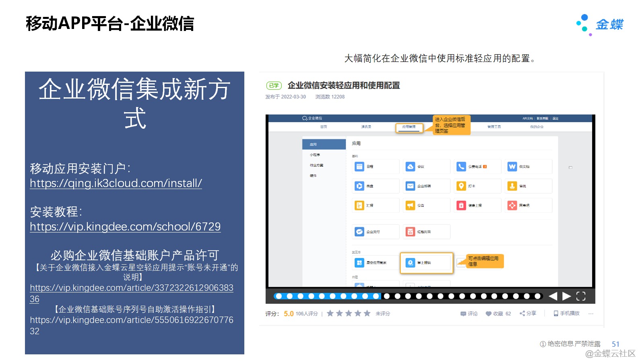644x362 pixels.
Task: Select the 应用管理 tab
Action: (x=409, y=127)
